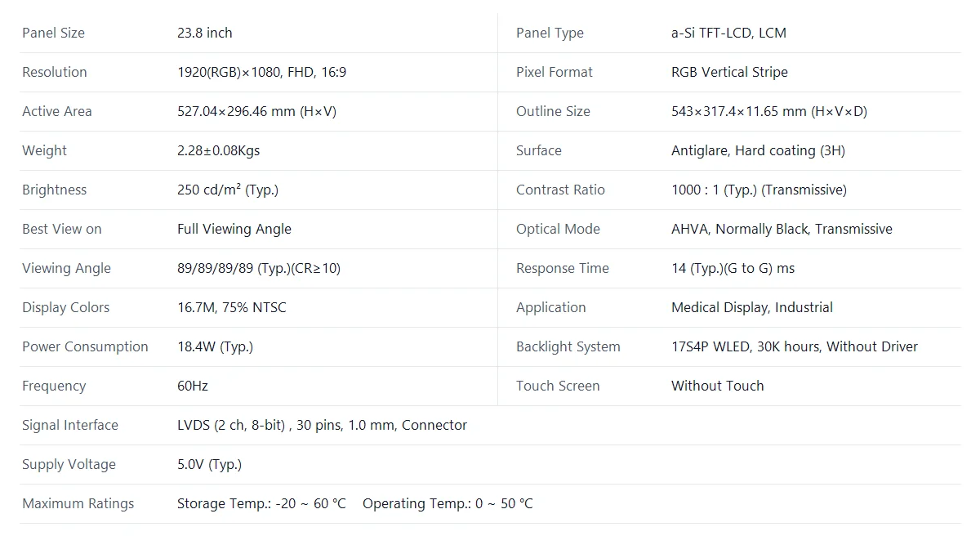Click the 'Display Colors' label

pyautogui.click(x=65, y=307)
